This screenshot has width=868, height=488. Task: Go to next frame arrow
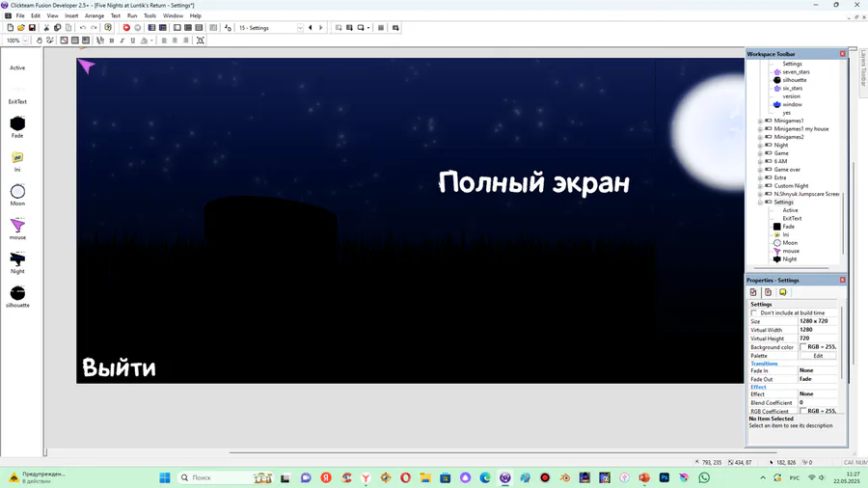(x=320, y=28)
